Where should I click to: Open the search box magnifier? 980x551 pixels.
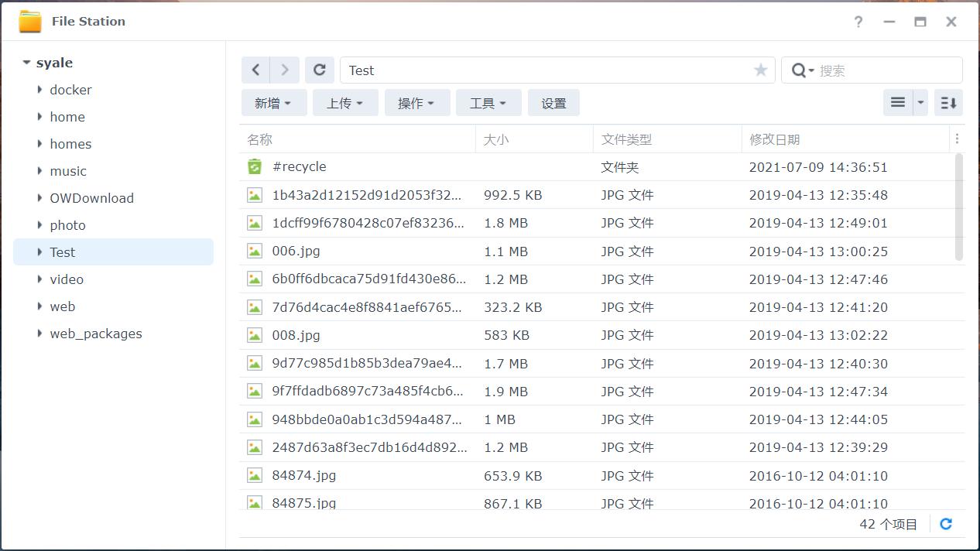coord(803,70)
